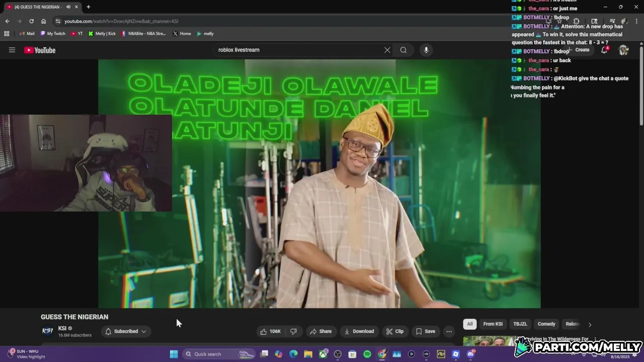Screen dimensions: 644x362
Task: Click the Create button
Action: pyautogui.click(x=579, y=50)
